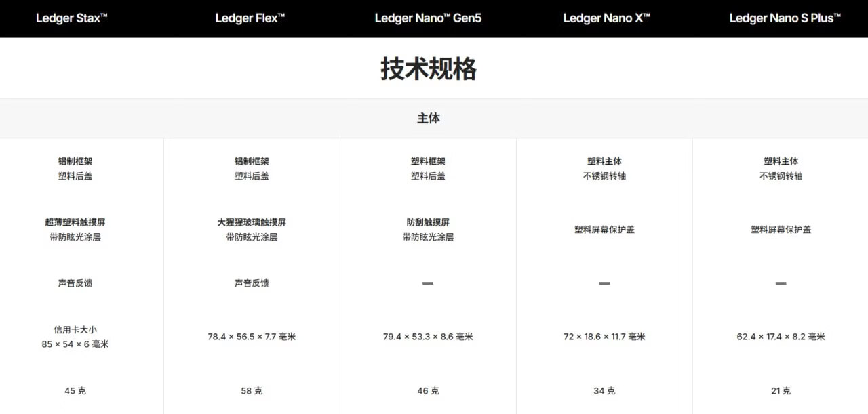Select the Ledger Nano X™ column header
868x414 pixels.
coord(607,18)
